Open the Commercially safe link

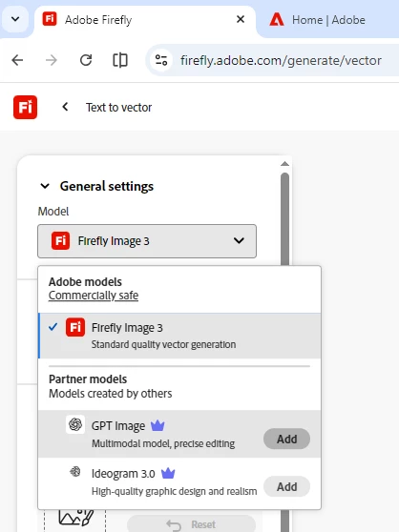pyautogui.click(x=94, y=296)
